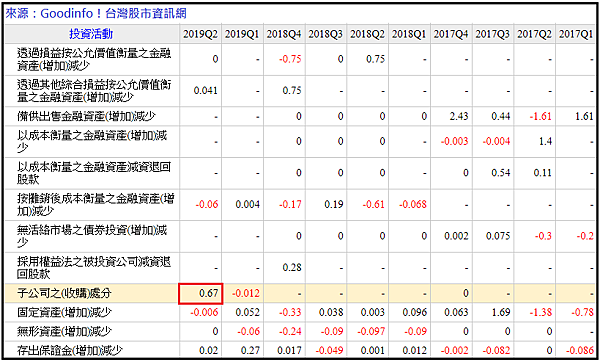Click the -0.086 value in 存出保證金 row
600x362 pixels.
coord(580,350)
